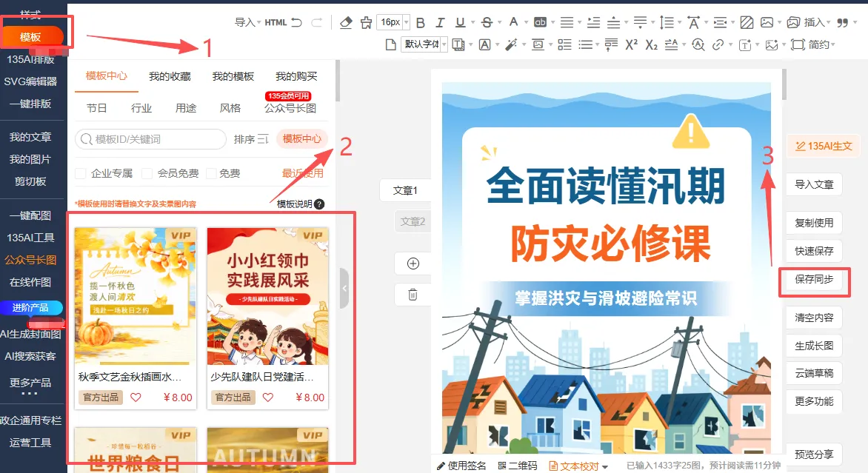
Task: Click the text alignment icon
Action: 567,22
